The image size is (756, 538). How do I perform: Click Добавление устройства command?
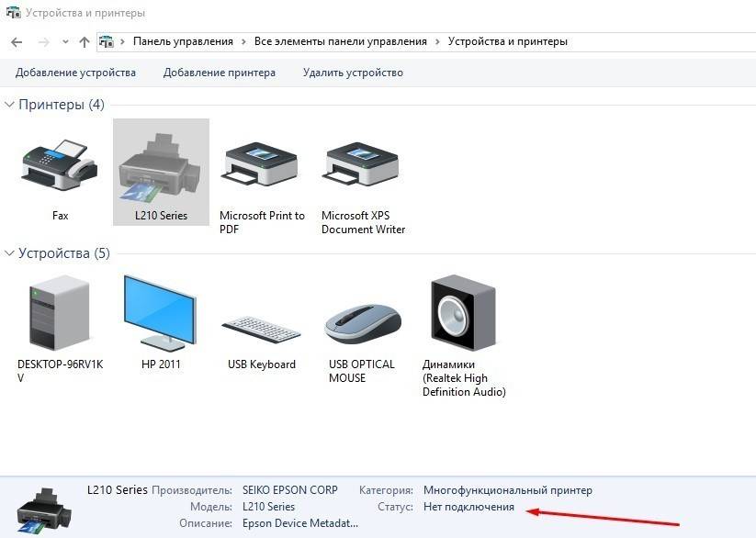point(75,73)
